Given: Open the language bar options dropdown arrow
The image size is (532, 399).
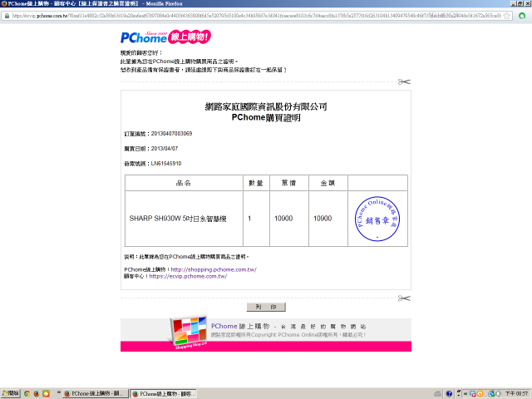Looking at the screenshot, I should [x=459, y=396].
